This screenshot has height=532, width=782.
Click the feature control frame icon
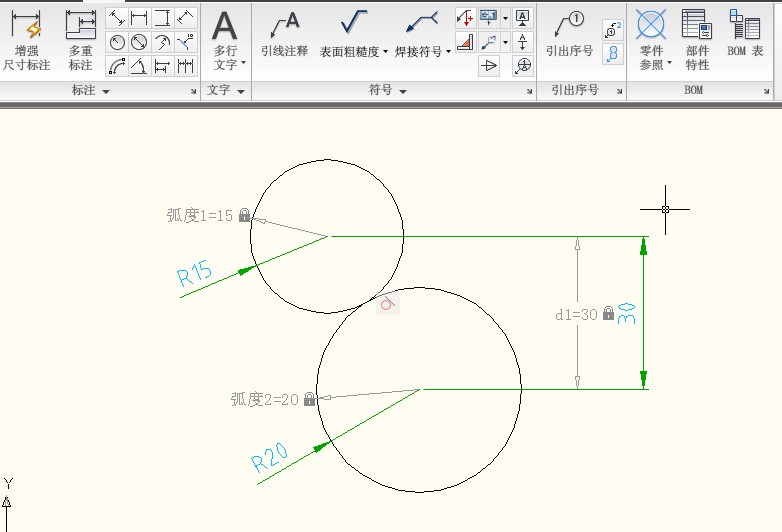(x=488, y=18)
